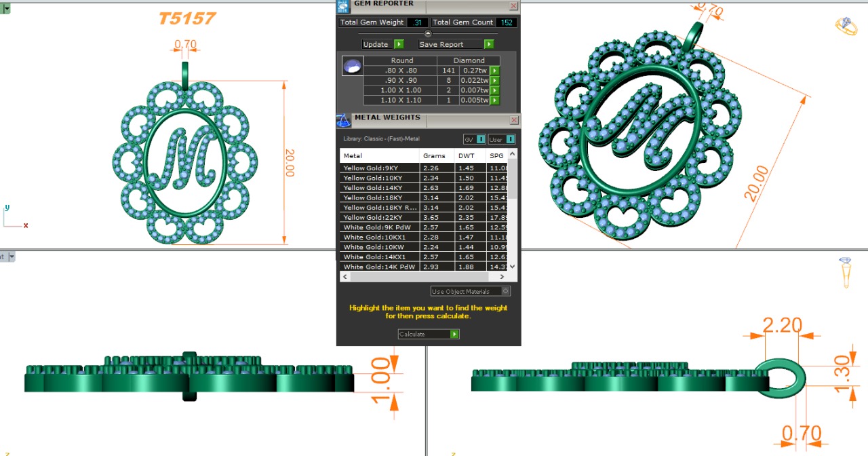Click the round diamond gem thumbnail
This screenshot has width=868, height=456.
point(352,66)
